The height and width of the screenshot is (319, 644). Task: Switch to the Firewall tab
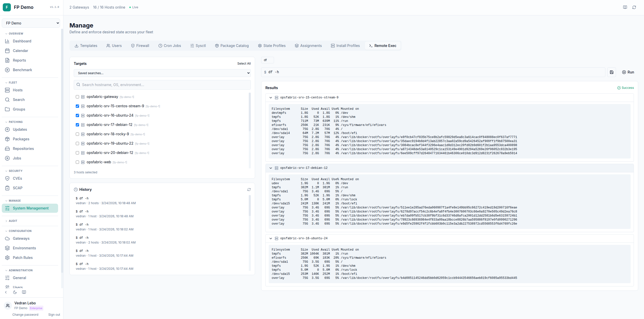(x=140, y=46)
